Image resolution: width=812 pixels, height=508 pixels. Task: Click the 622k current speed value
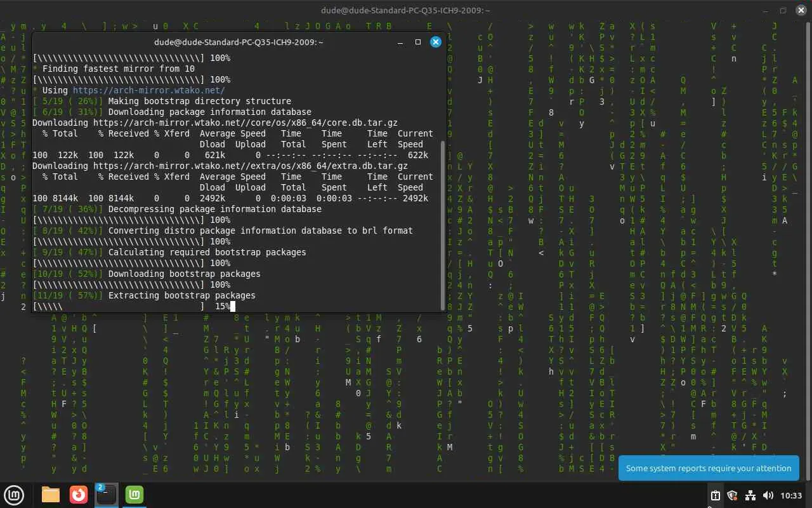tap(418, 155)
